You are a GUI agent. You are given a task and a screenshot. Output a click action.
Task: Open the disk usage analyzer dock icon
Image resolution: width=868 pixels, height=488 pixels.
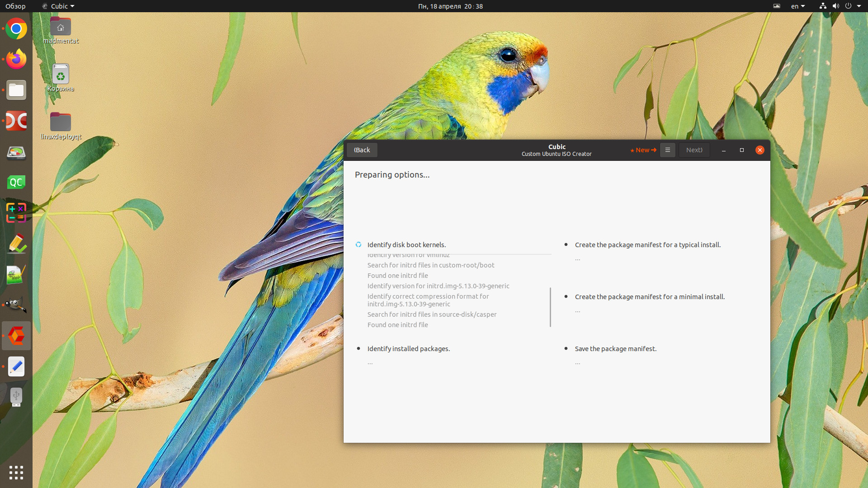pyautogui.click(x=16, y=152)
